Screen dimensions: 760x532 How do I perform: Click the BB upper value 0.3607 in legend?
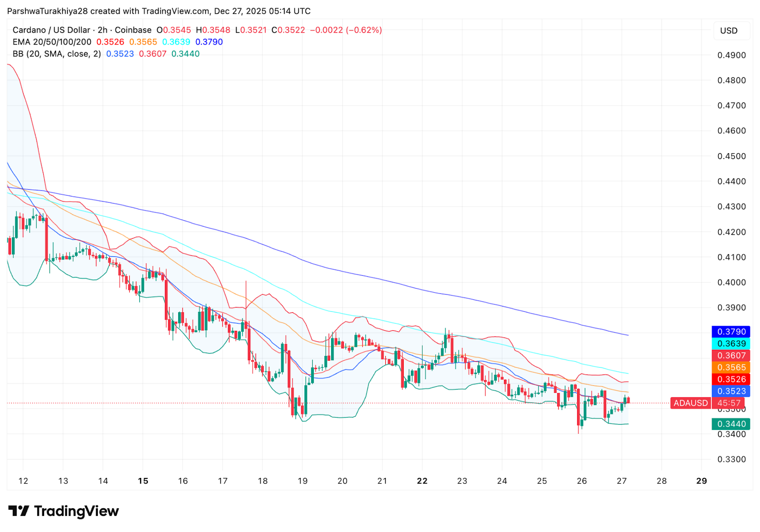pyautogui.click(x=152, y=54)
